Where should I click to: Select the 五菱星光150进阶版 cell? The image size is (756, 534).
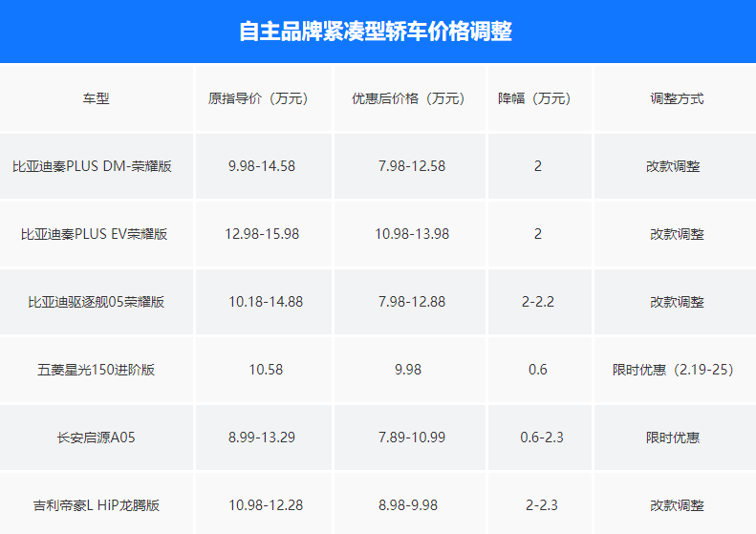point(96,370)
